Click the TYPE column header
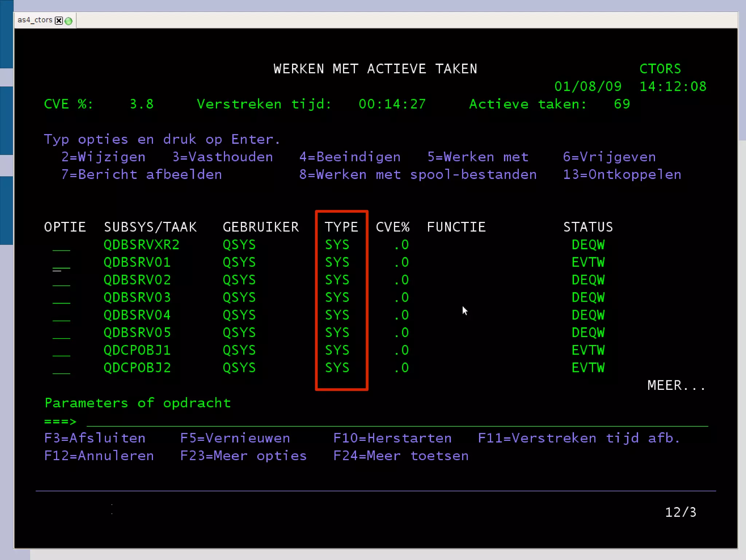 tap(341, 227)
